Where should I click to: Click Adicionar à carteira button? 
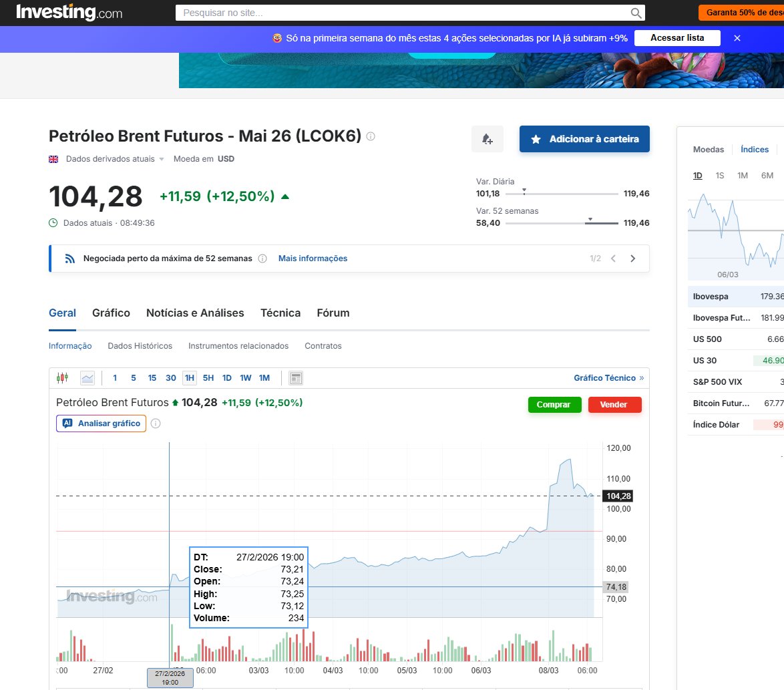[584, 139]
